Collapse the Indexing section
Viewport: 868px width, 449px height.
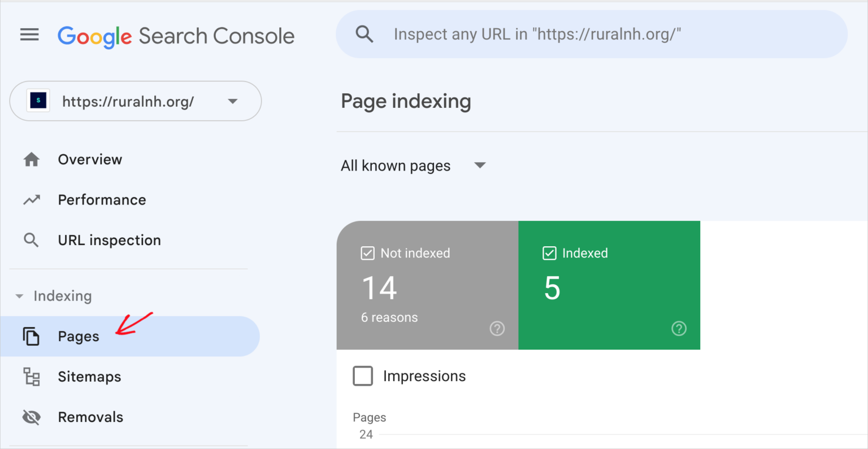[x=19, y=296]
